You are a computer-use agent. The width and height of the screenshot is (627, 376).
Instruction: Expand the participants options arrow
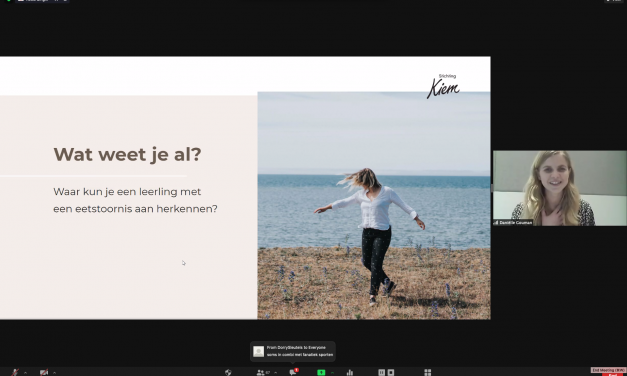(276, 373)
